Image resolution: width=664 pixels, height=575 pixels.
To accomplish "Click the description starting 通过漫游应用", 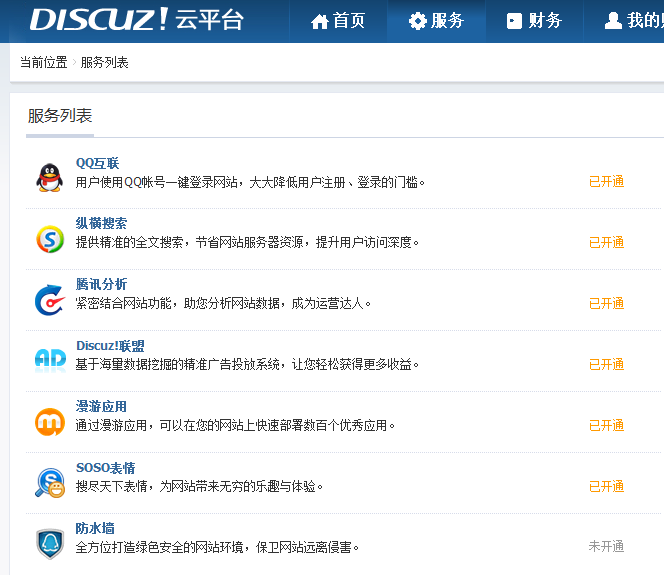I will tap(235, 425).
